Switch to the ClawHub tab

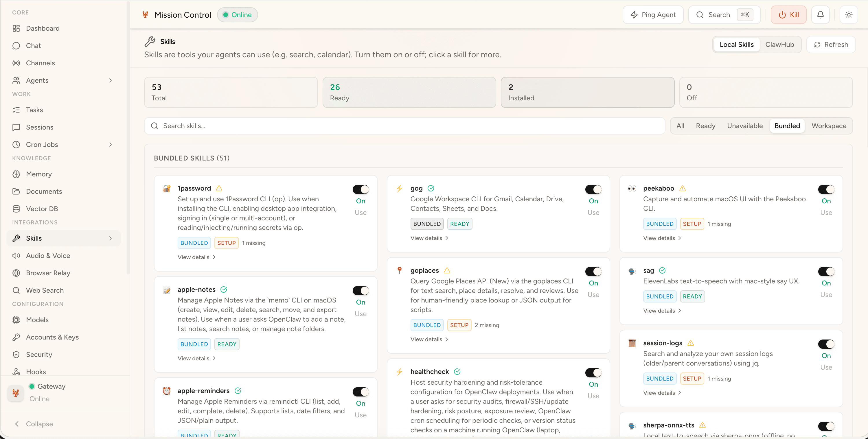(780, 44)
